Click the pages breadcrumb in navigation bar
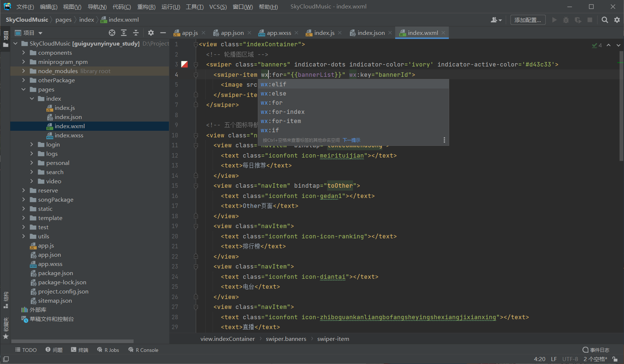Image resolution: width=624 pixels, height=364 pixels. pyautogui.click(x=64, y=20)
